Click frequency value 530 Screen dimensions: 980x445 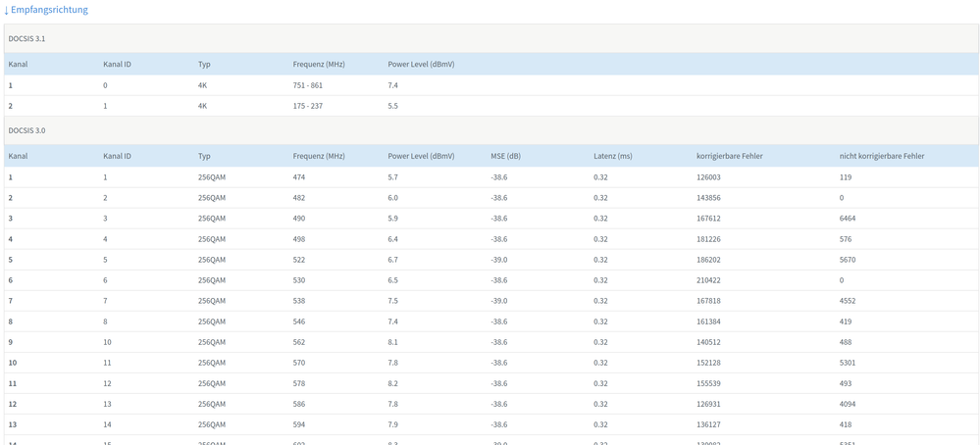click(x=299, y=280)
